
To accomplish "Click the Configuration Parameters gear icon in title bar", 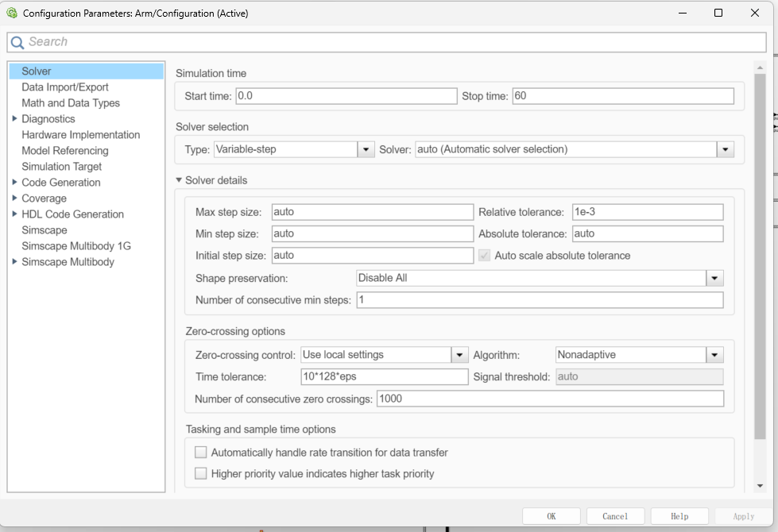I will [x=12, y=13].
